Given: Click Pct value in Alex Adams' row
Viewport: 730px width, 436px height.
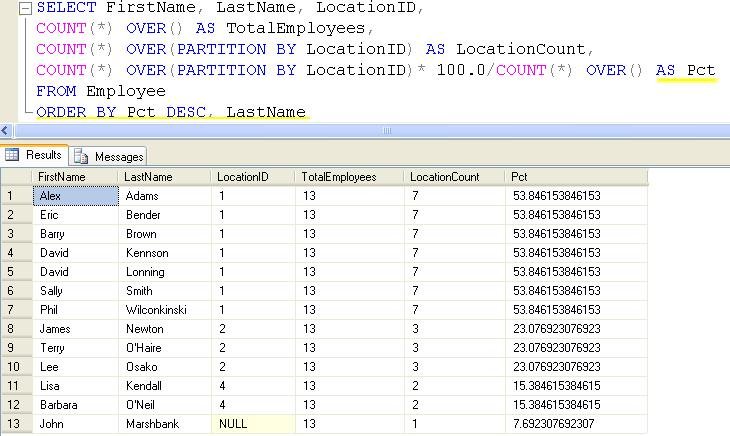Looking at the screenshot, I should pos(576,196).
